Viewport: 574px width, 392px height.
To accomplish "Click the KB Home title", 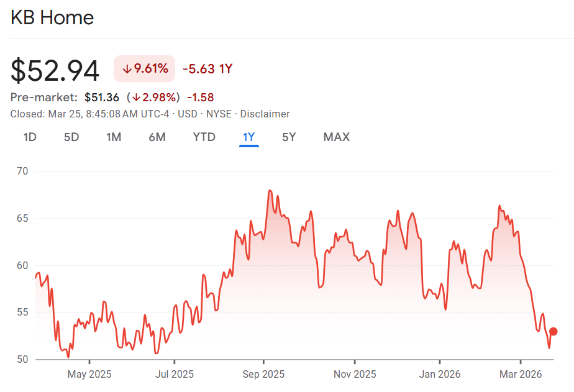I will 52,17.
